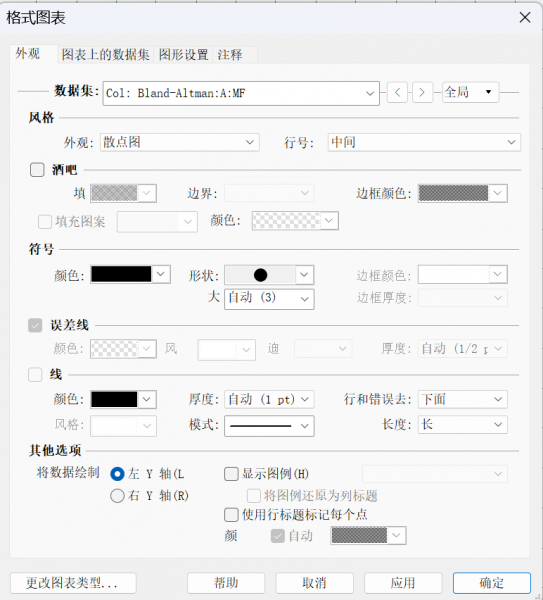Open the 图形设置 tab
Viewport: 543px width, 600px height.
[x=183, y=55]
